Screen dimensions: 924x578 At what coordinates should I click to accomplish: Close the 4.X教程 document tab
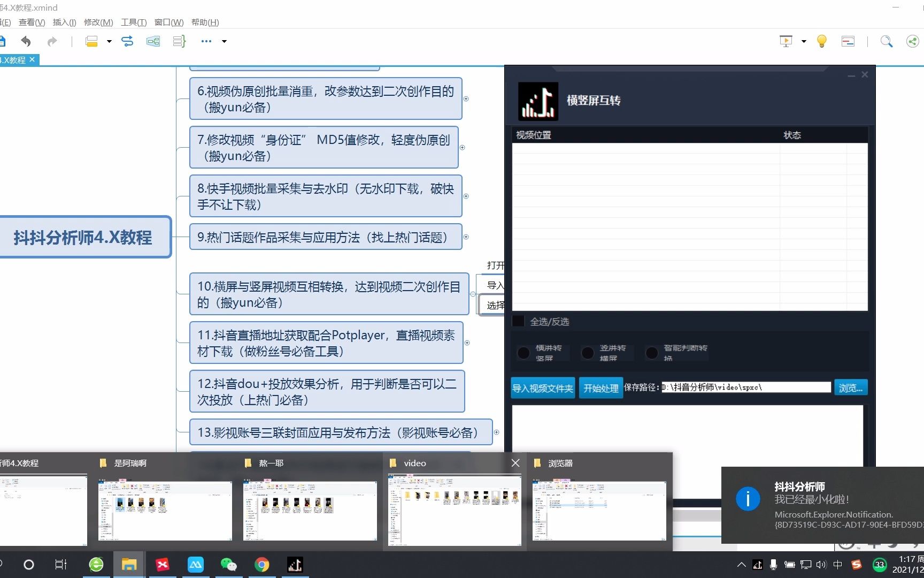coord(32,59)
